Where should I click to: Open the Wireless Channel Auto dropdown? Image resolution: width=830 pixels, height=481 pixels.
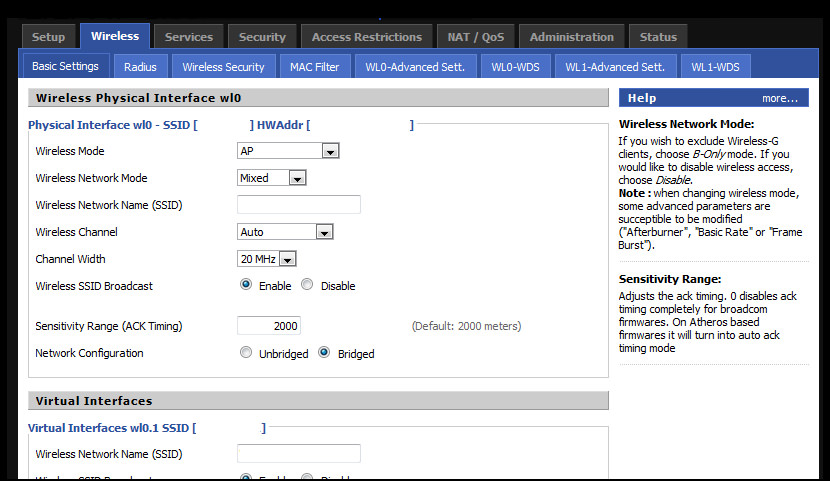tap(324, 232)
